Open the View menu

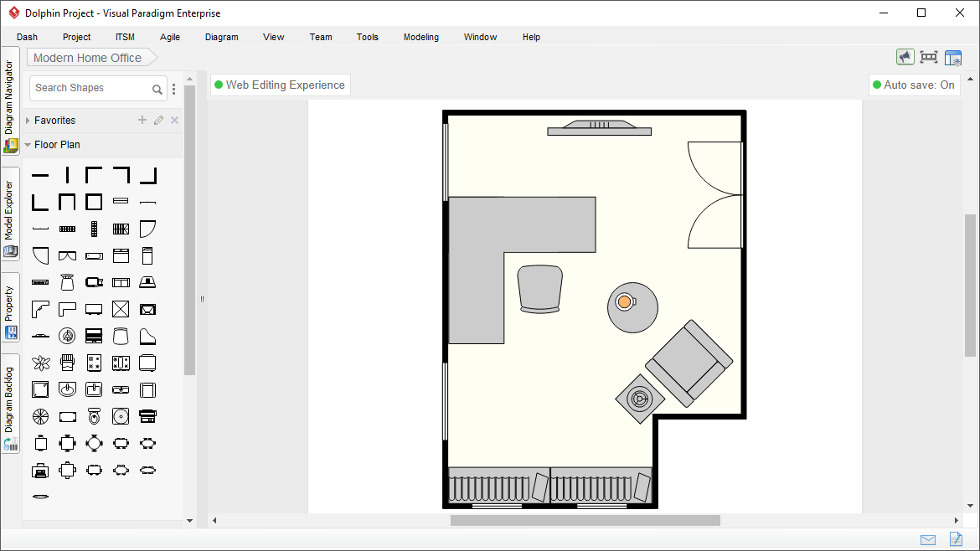(x=274, y=37)
